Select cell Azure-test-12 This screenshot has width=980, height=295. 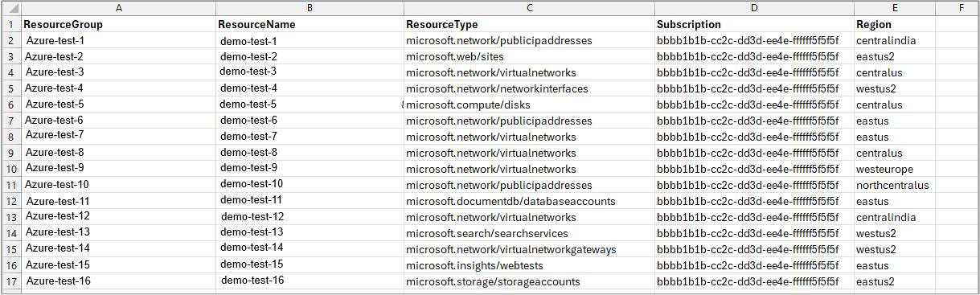119,217
